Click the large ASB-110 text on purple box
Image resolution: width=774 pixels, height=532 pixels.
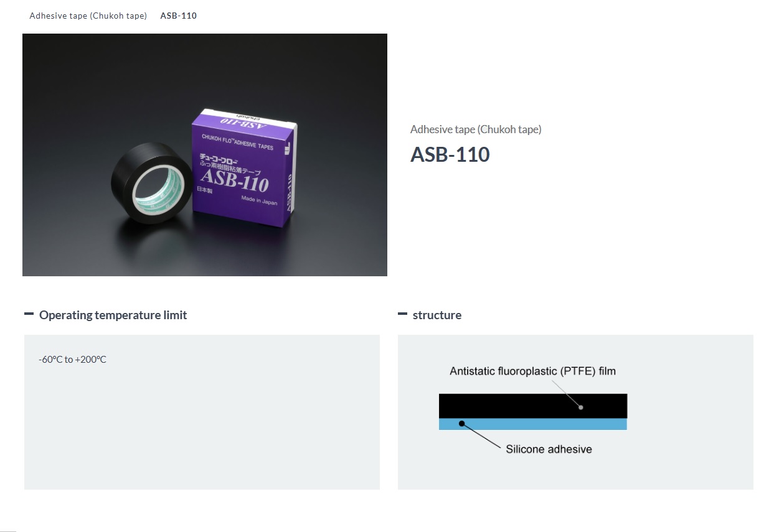[x=234, y=181]
